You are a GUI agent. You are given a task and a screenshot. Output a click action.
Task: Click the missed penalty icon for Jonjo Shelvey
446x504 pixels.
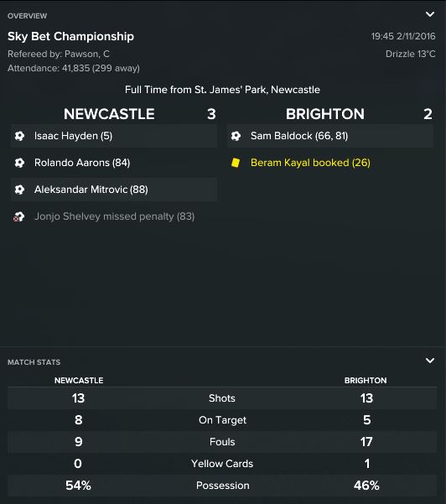[x=19, y=216]
